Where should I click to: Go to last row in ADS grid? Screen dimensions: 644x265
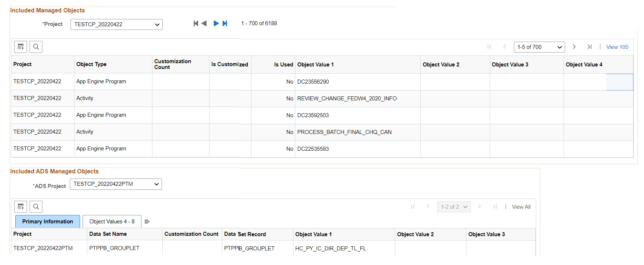tap(495, 207)
